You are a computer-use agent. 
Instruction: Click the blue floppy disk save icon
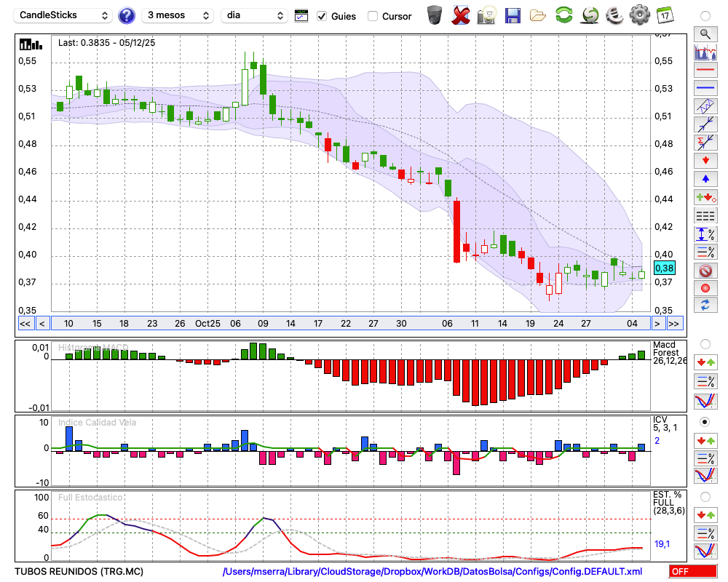(x=513, y=15)
